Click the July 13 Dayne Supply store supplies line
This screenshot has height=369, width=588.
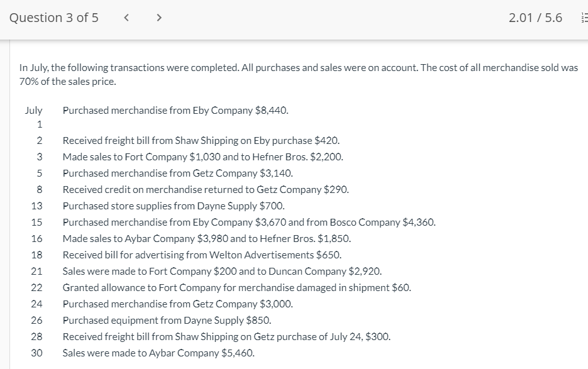pos(174,206)
